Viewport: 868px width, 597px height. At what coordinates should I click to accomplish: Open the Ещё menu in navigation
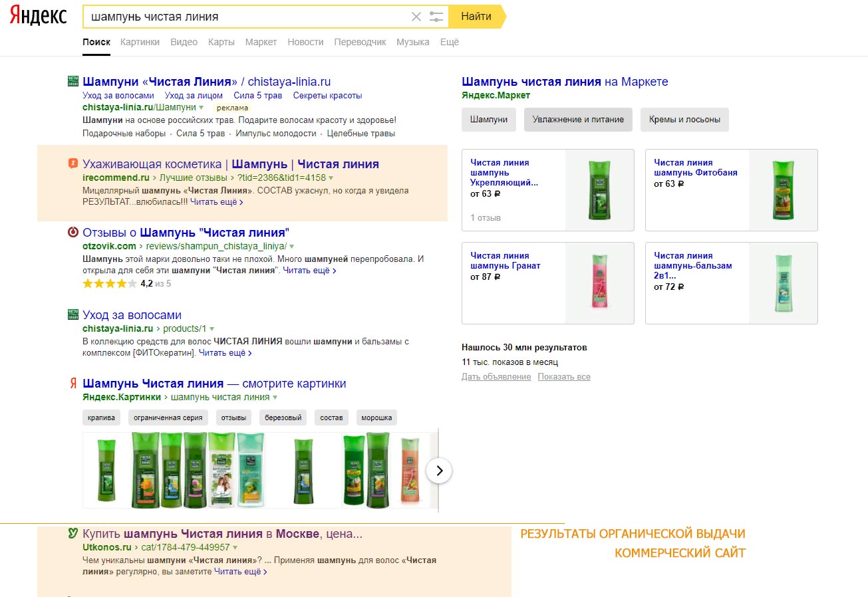point(450,42)
